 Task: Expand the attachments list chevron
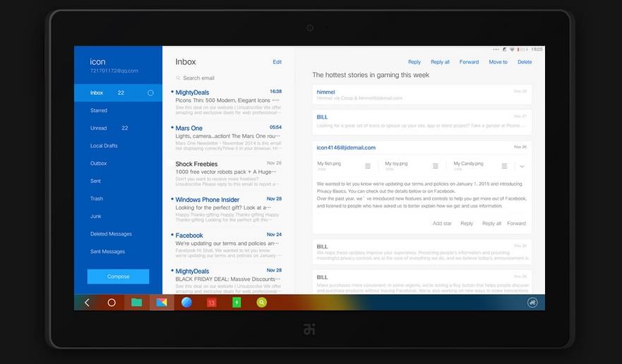click(x=522, y=166)
